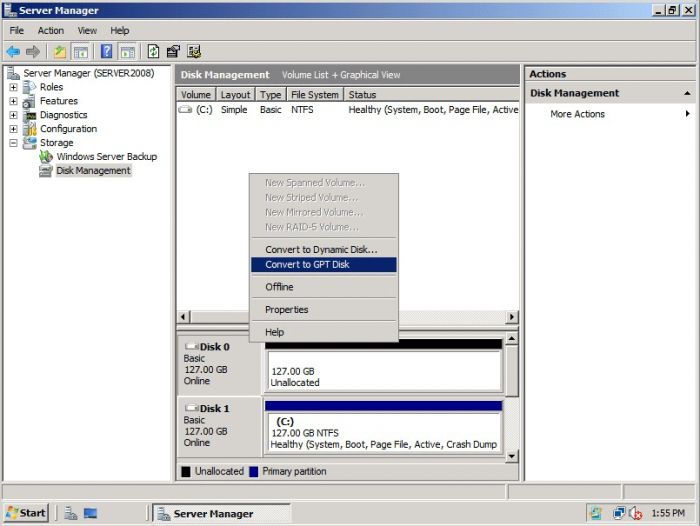Click the volume tray icon
Screen dimensions: 700x526
(x=635, y=513)
